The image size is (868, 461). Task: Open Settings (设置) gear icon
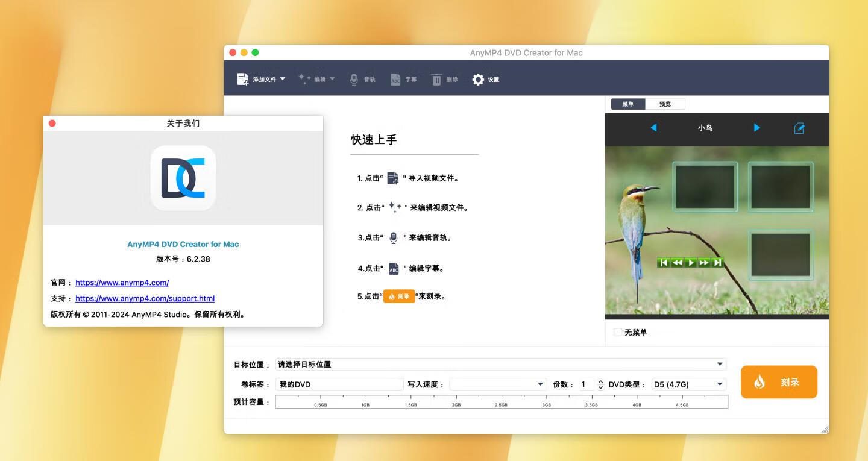pyautogui.click(x=478, y=79)
